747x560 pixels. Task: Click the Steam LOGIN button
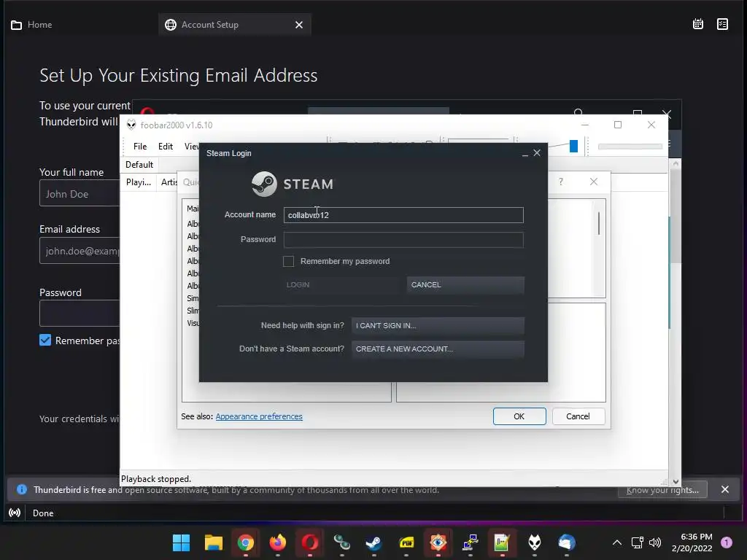point(341,285)
